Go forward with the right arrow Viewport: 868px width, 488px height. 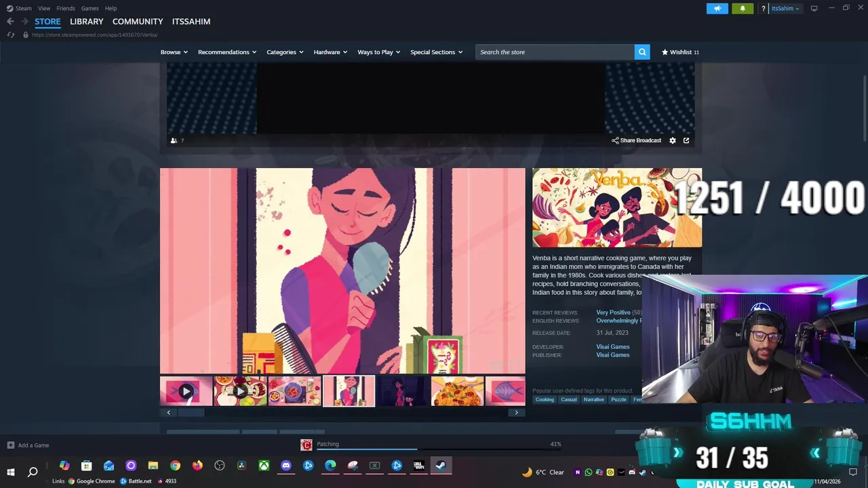(24, 22)
